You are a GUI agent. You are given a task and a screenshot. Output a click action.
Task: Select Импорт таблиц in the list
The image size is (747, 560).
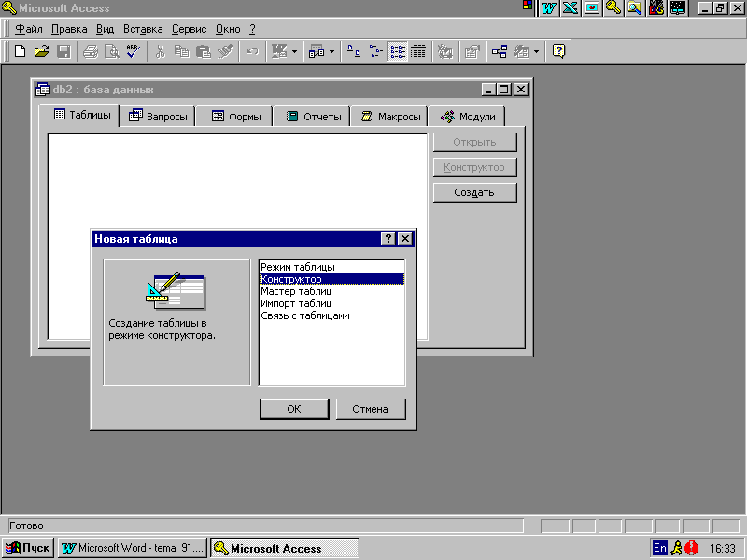click(x=332, y=303)
